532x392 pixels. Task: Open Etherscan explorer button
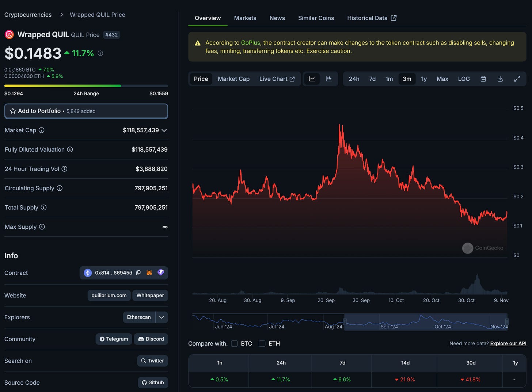pos(139,317)
